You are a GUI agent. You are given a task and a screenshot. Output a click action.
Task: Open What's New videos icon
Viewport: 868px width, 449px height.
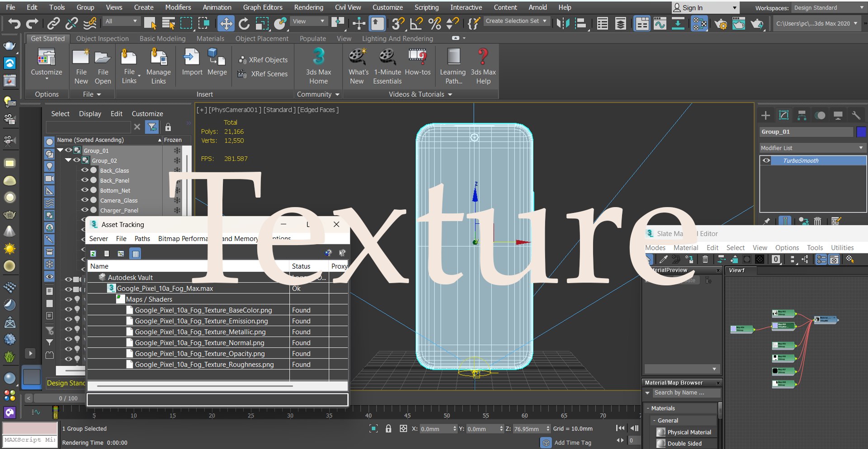(x=358, y=66)
